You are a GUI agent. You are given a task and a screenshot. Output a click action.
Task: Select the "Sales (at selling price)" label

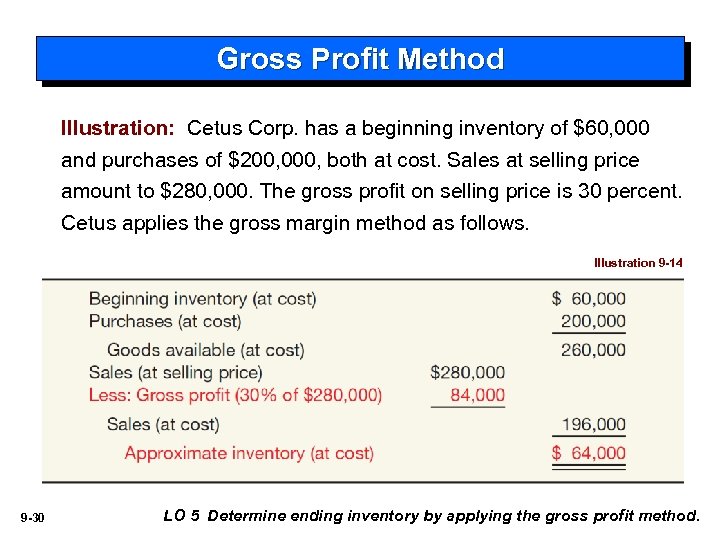[175, 372]
